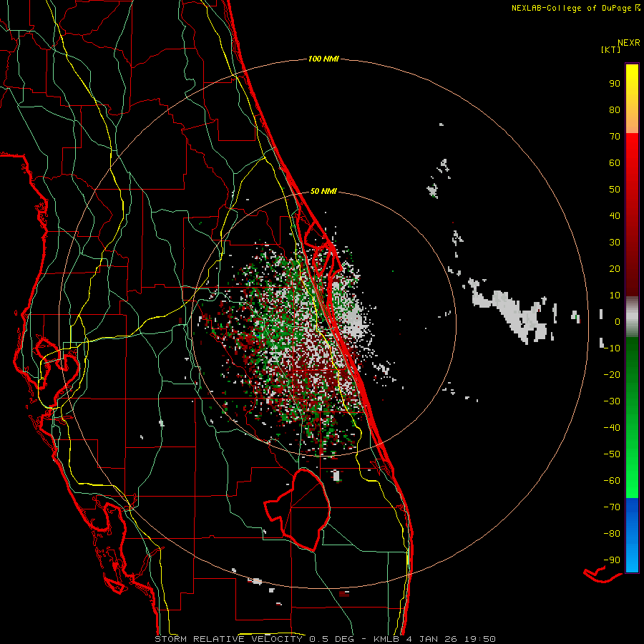
Task: Click the NEXR label above the color bar
Action: (629, 42)
